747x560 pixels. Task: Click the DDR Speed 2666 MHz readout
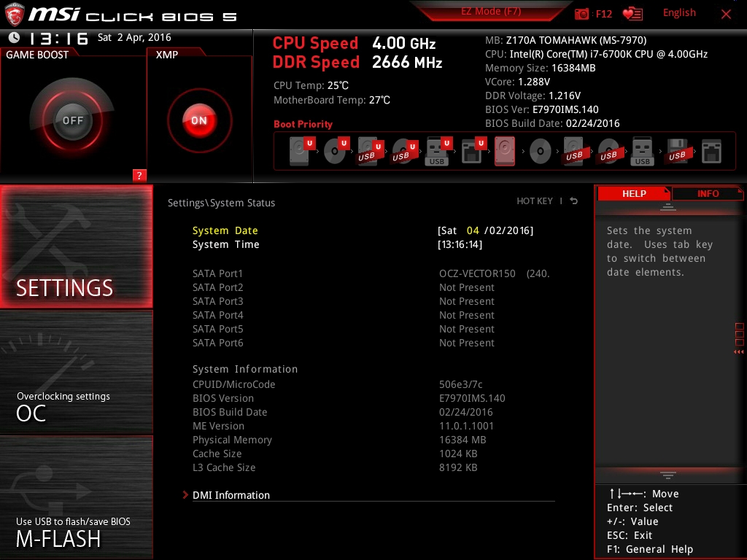click(357, 63)
